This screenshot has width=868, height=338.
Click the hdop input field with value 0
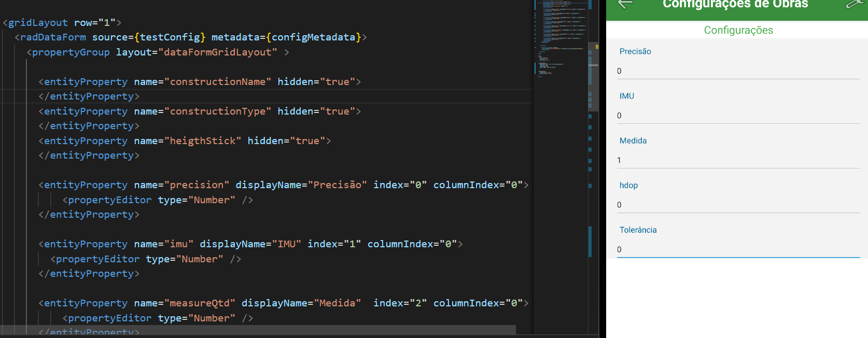pos(738,205)
